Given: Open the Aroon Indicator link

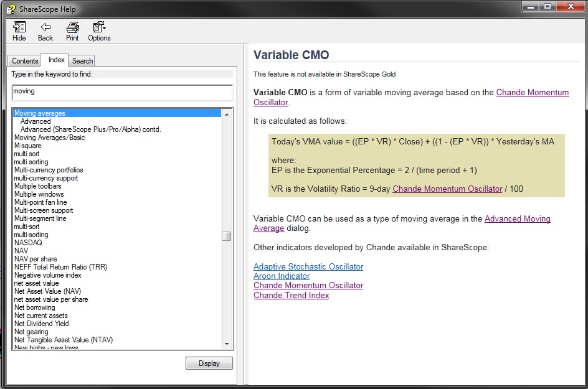Looking at the screenshot, I should tap(282, 276).
